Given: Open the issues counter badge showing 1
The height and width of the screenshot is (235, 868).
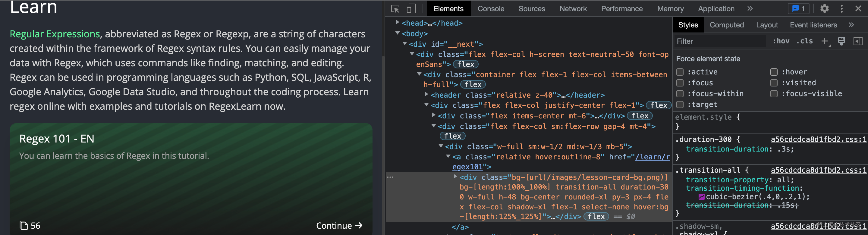Looking at the screenshot, I should [798, 9].
